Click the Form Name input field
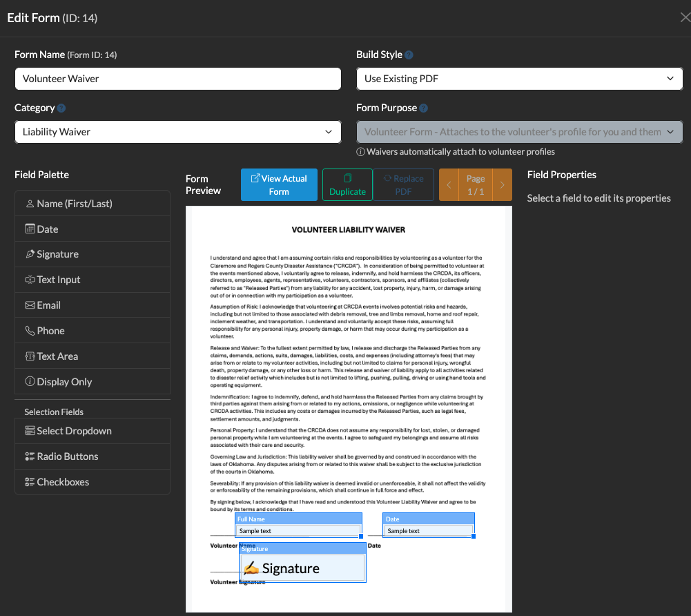 click(177, 79)
